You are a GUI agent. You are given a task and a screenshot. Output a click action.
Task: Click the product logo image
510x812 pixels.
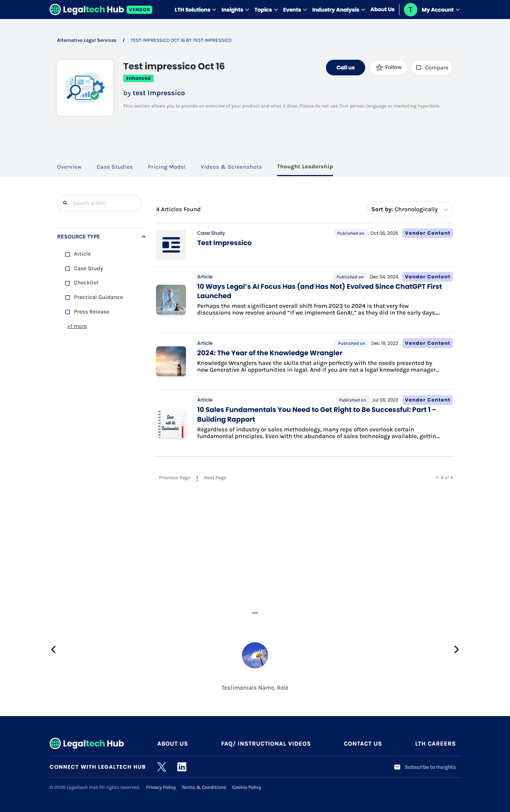pos(85,88)
